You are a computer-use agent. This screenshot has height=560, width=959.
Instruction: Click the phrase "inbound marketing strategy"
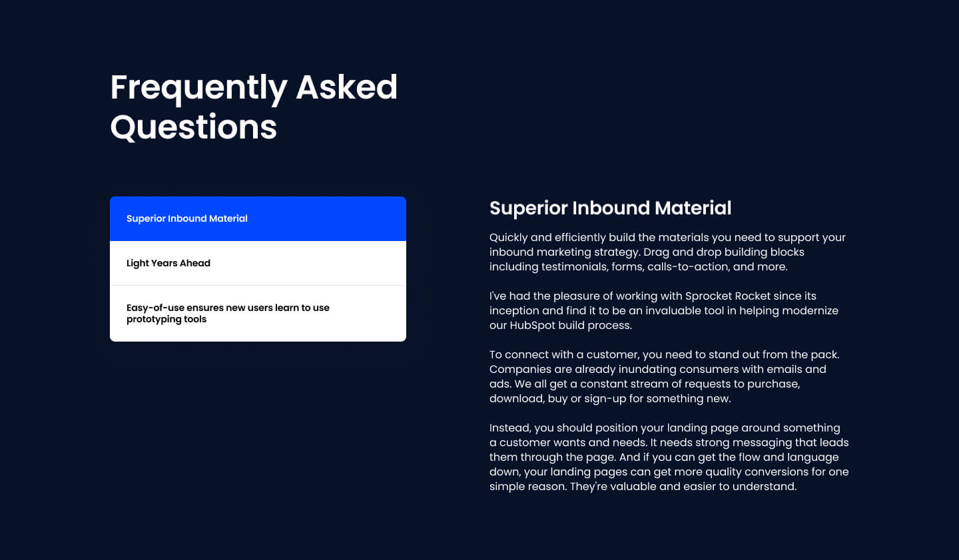565,252
